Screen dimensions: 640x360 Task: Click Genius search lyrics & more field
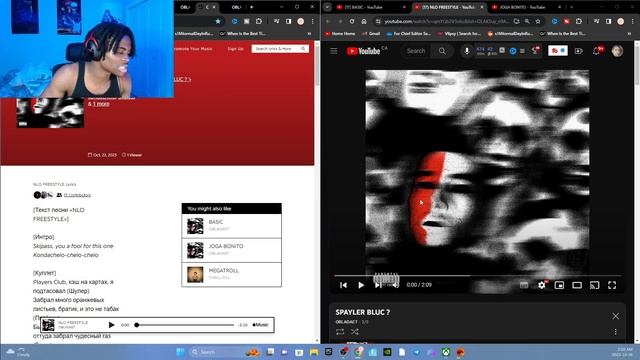click(280, 49)
